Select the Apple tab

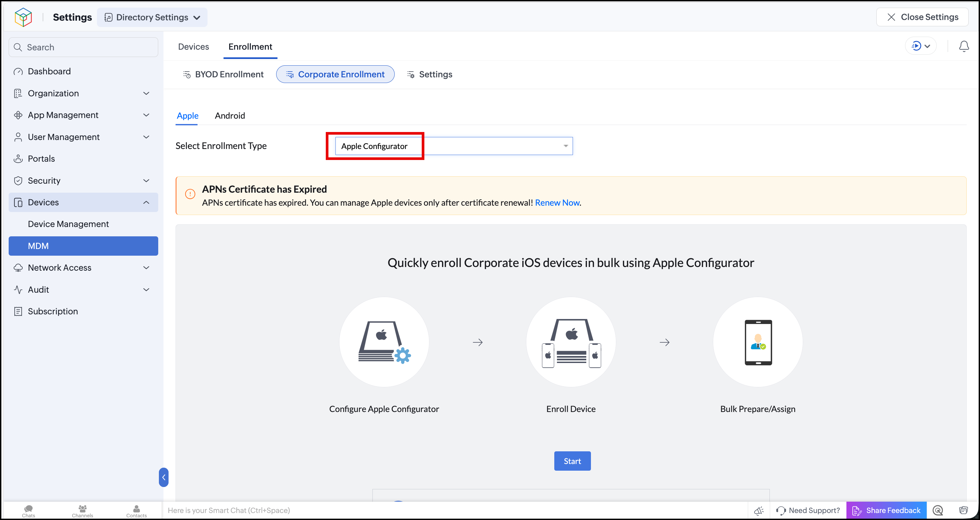point(187,116)
